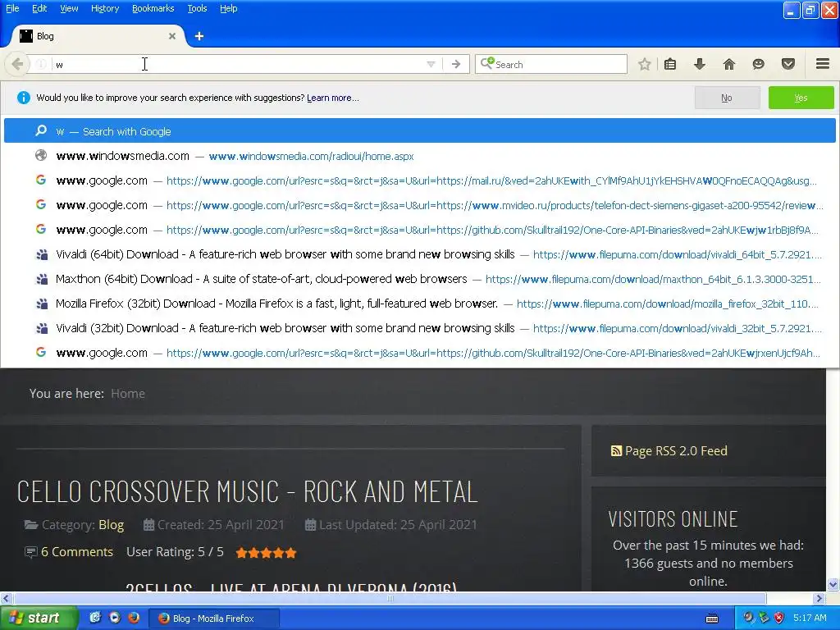Open the Help menu
Image resolution: width=840 pixels, height=630 pixels.
click(228, 8)
